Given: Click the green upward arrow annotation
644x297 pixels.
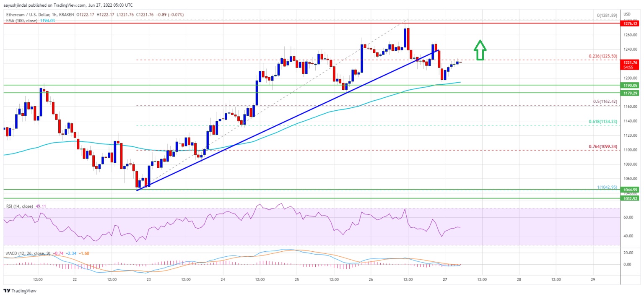Looking at the screenshot, I should coord(480,50).
